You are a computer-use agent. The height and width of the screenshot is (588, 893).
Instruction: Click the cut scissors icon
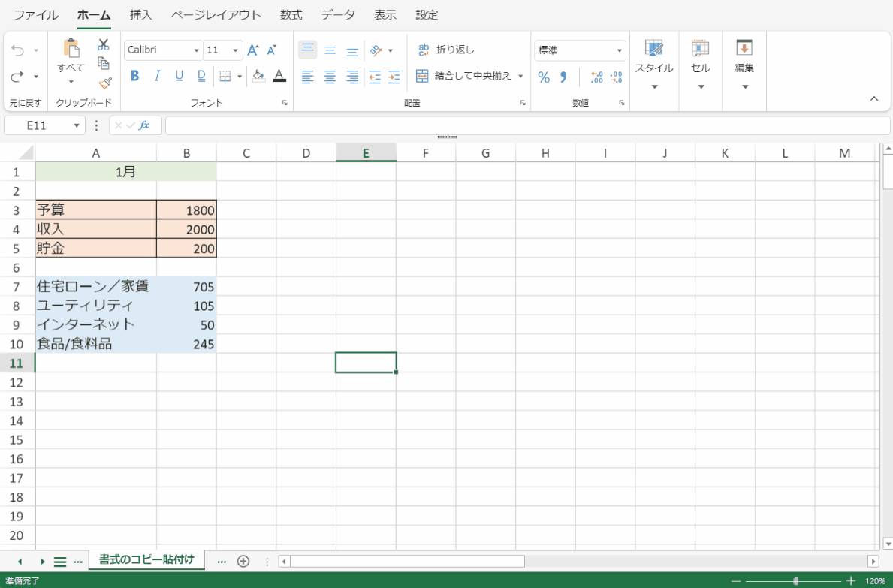coord(104,45)
